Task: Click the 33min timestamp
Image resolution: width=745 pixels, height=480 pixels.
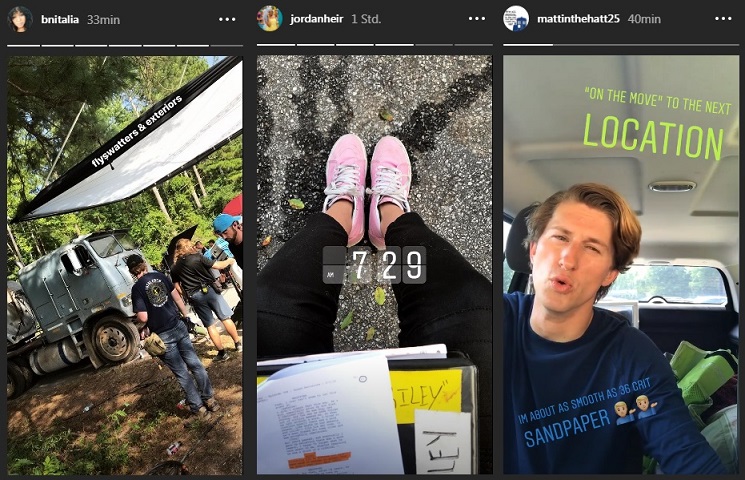Action: tap(103, 19)
